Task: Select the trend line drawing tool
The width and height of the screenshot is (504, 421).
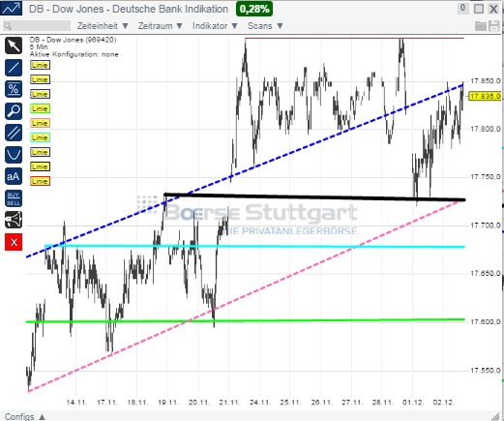Action: point(14,68)
